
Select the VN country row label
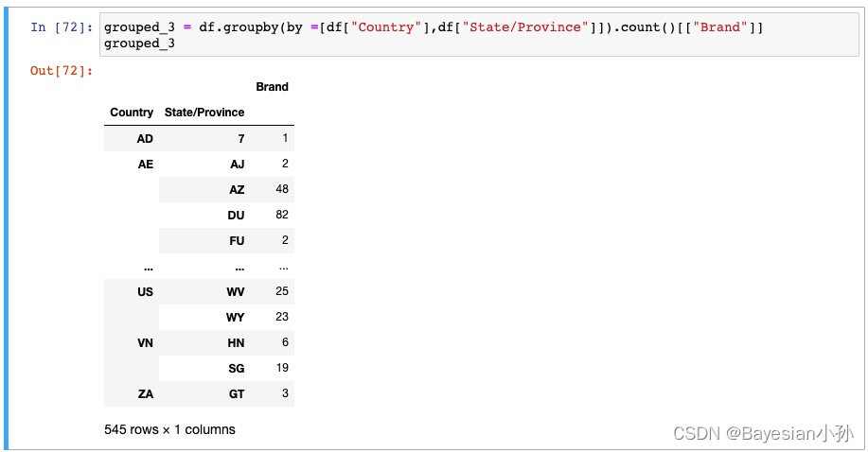coord(145,342)
